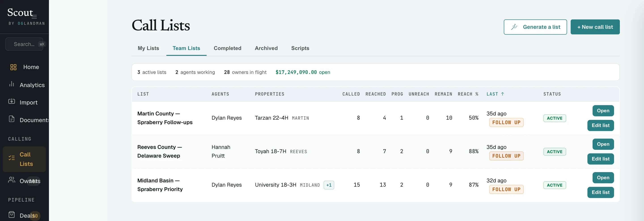Click the Home grid icon in sidebar
This screenshot has width=644, height=221.
13,67
